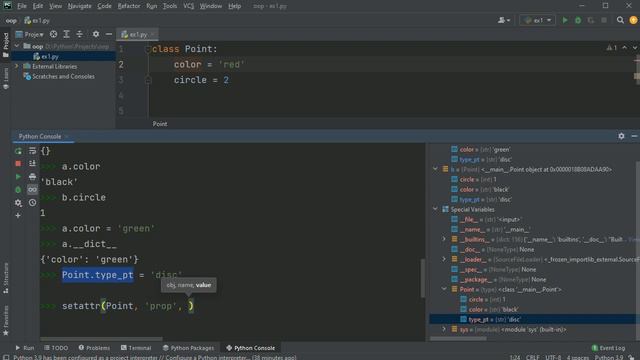Open the TODO tool window
Viewport: 640px width, 360px height.
click(56, 348)
